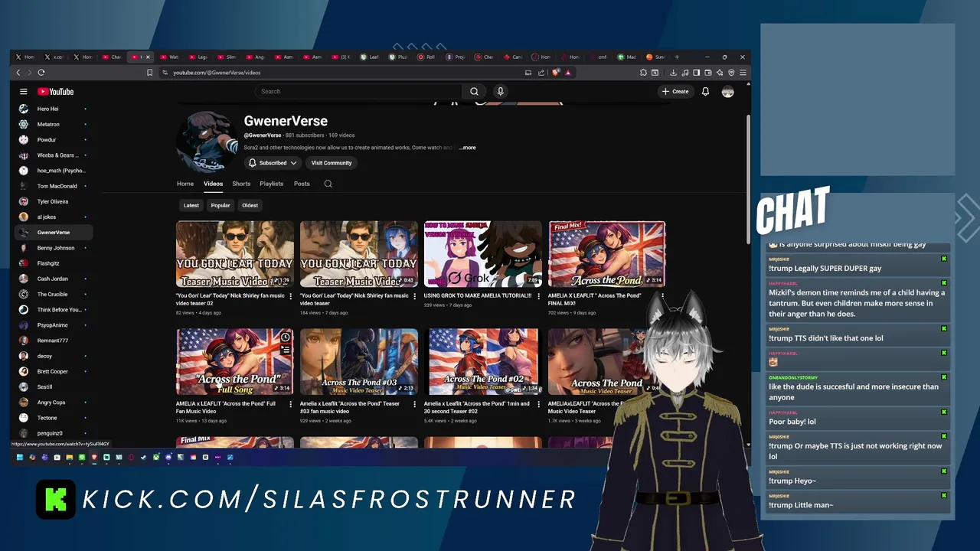Toggle bookmark for this page

(150, 73)
